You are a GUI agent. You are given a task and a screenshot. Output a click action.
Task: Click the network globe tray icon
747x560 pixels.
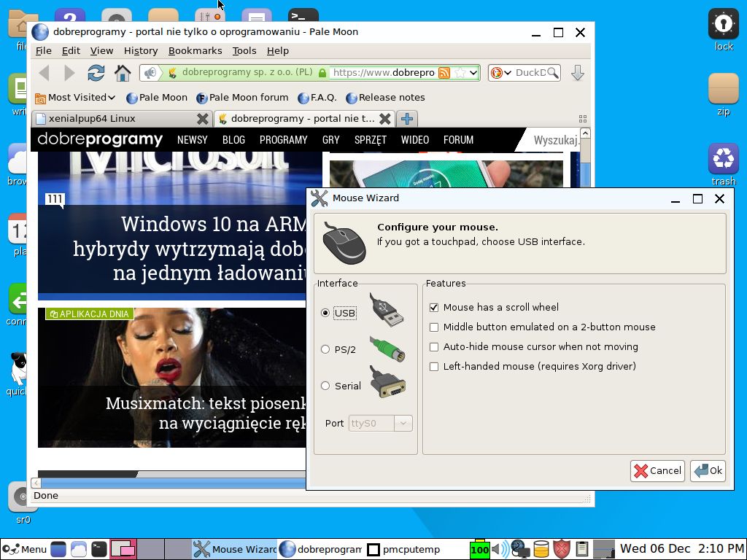click(x=519, y=549)
